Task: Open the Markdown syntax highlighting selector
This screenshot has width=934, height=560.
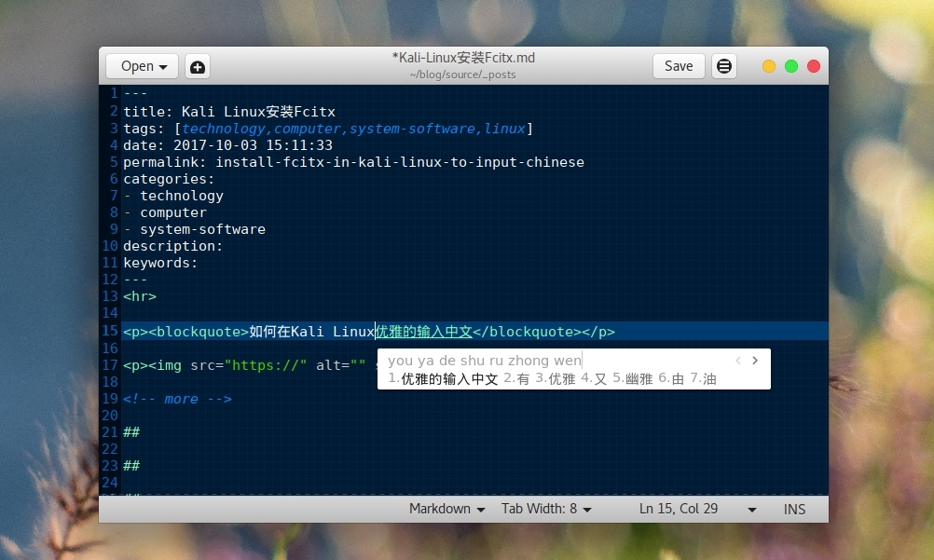Action: [446, 509]
